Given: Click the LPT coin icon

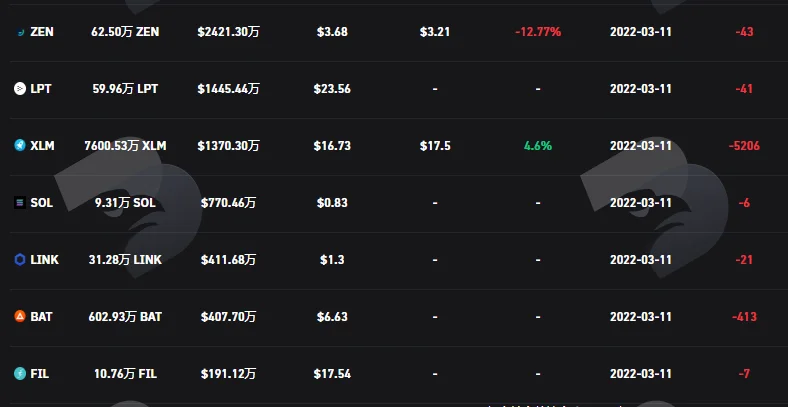Looking at the screenshot, I should point(20,89).
